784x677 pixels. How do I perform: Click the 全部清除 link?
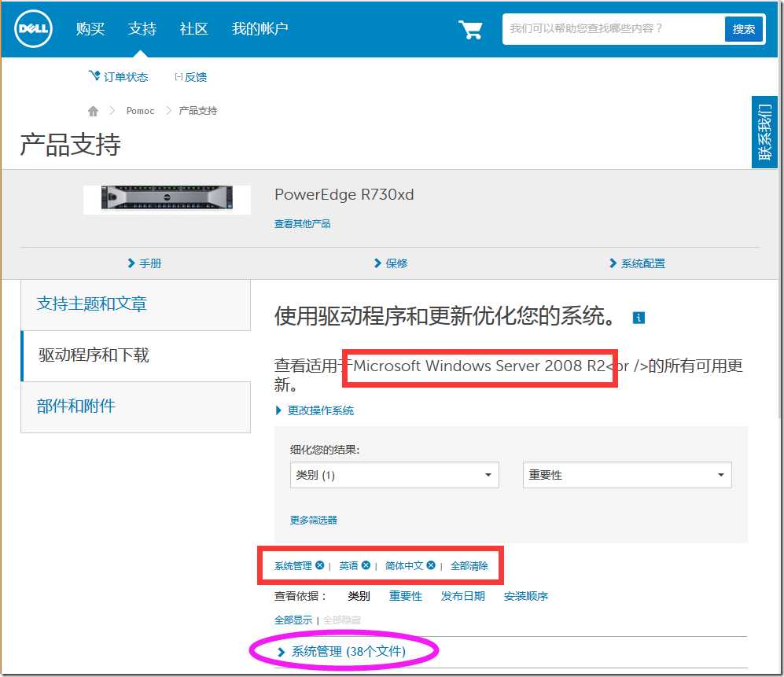click(469, 565)
